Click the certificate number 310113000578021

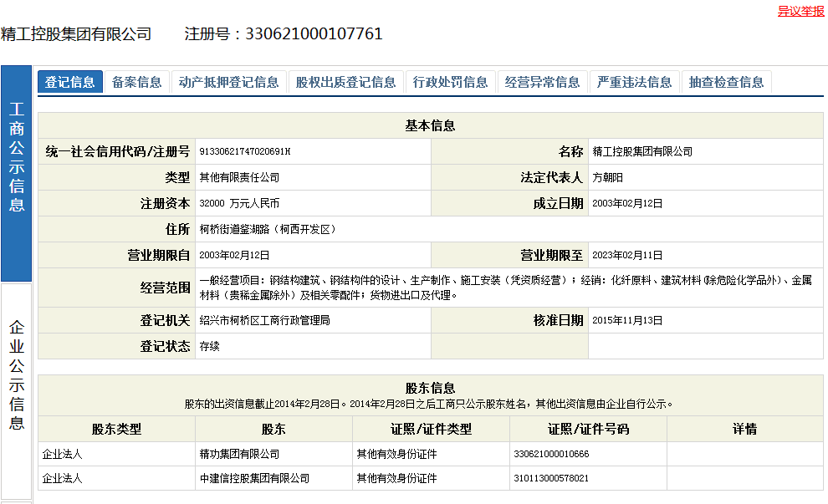pyautogui.click(x=551, y=478)
